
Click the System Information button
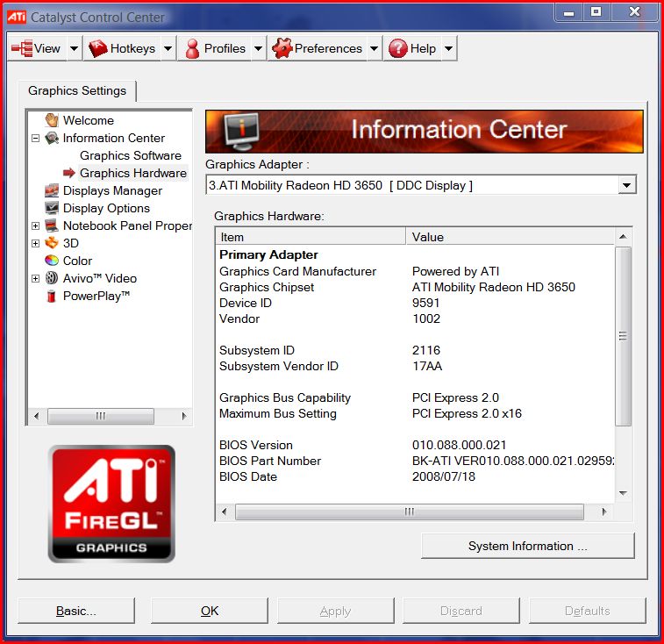pos(528,546)
